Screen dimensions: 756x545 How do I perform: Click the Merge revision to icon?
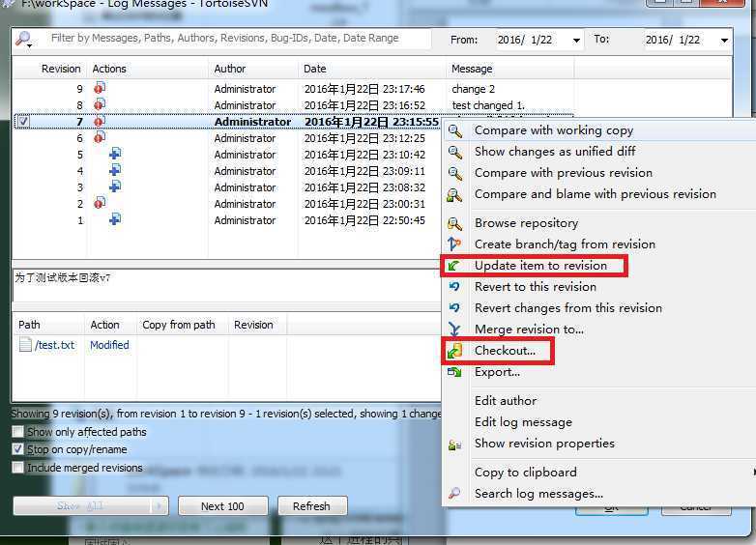454,330
